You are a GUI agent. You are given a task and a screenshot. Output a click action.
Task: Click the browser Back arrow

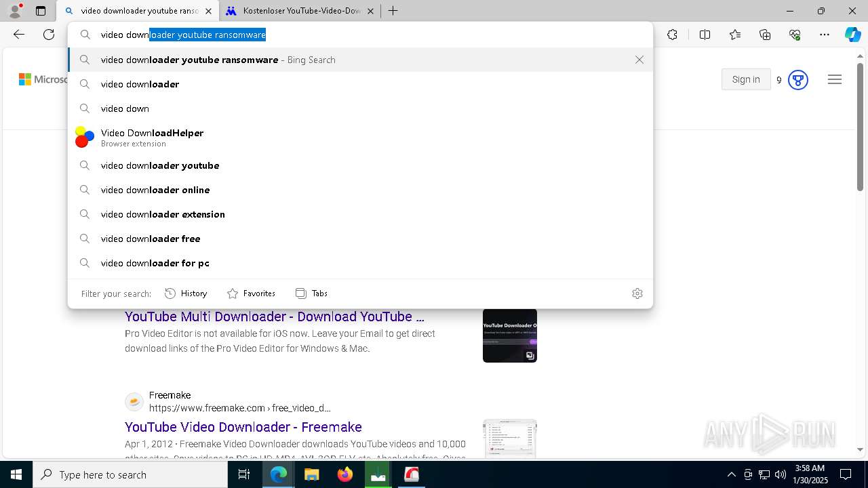[19, 35]
